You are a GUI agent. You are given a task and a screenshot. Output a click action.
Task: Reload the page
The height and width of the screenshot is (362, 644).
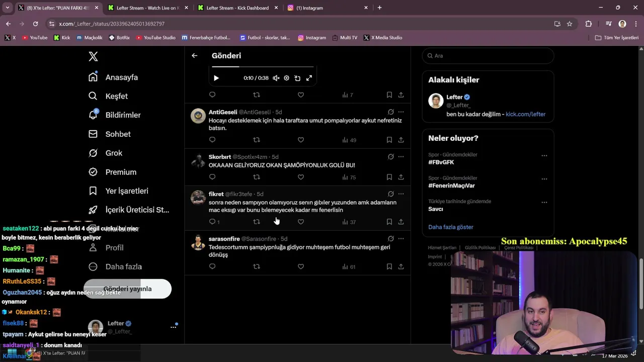(x=35, y=24)
